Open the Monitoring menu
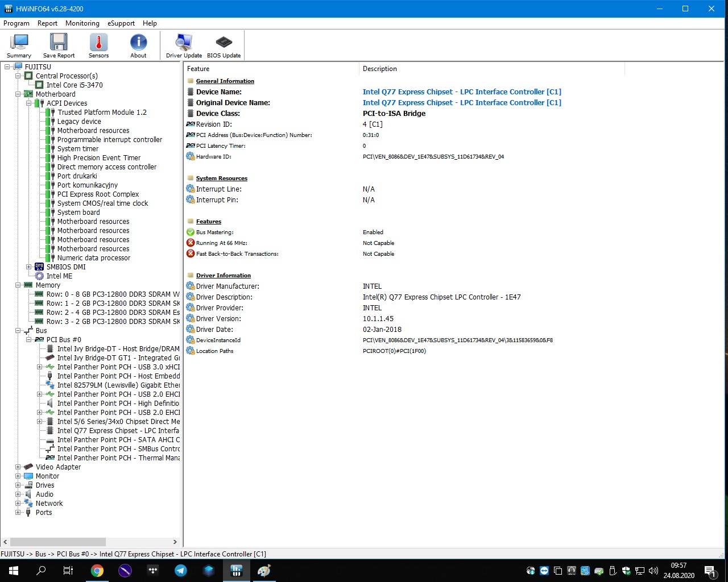The width and height of the screenshot is (728, 582). 82,23
